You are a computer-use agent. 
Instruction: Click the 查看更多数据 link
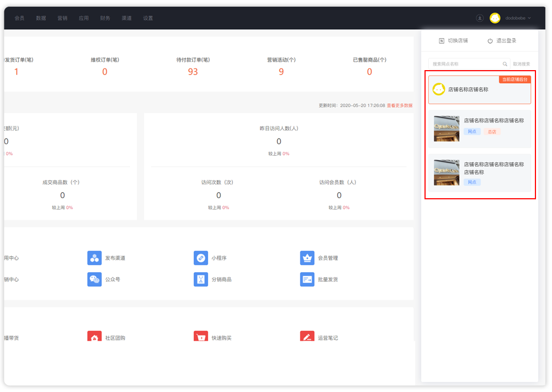click(399, 105)
